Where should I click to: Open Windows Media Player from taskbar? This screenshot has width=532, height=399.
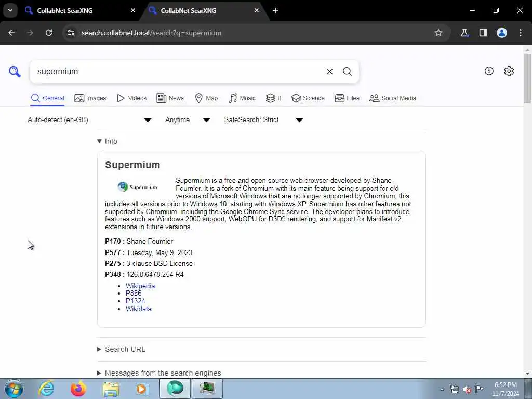(142, 389)
